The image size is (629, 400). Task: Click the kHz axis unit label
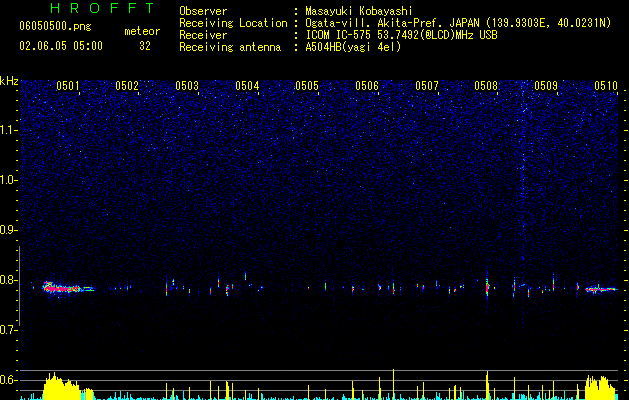[x=9, y=81]
